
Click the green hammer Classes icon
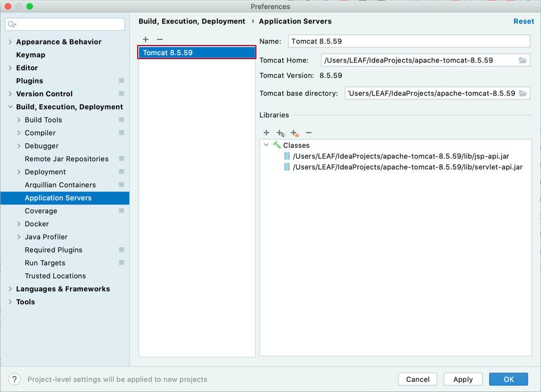click(x=276, y=145)
